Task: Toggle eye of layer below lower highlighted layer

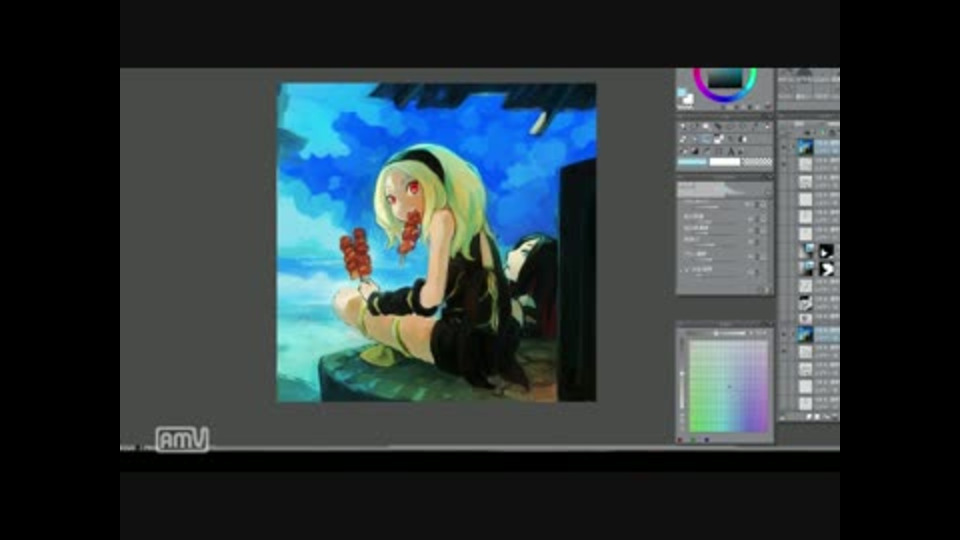Action: pos(784,350)
